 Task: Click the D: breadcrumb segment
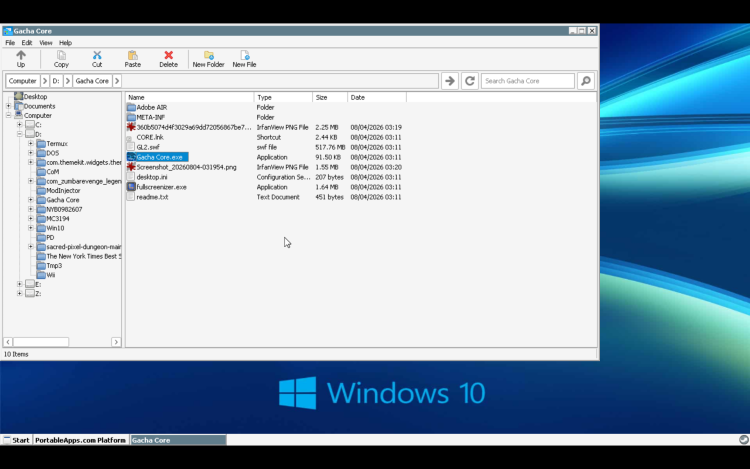click(56, 81)
